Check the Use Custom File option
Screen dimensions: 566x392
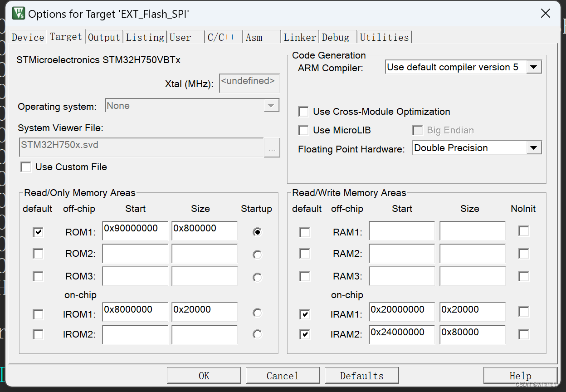pyautogui.click(x=26, y=167)
